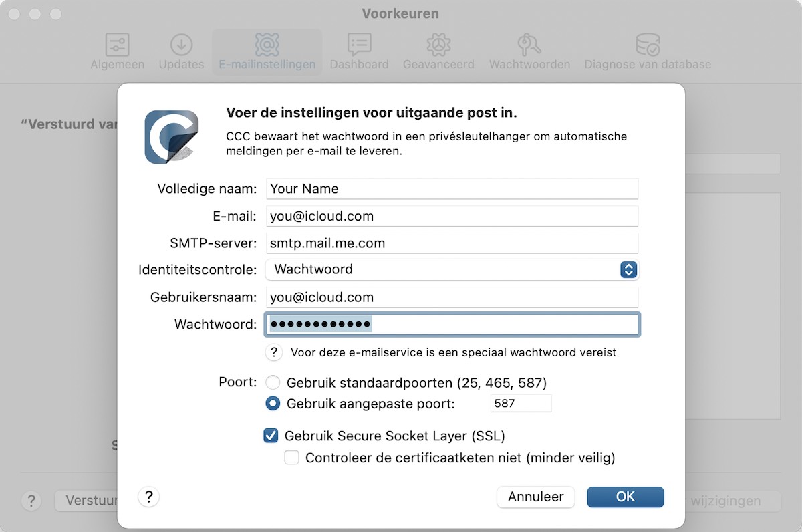
Task: Click the help button next to Annuleer
Action: 149,497
